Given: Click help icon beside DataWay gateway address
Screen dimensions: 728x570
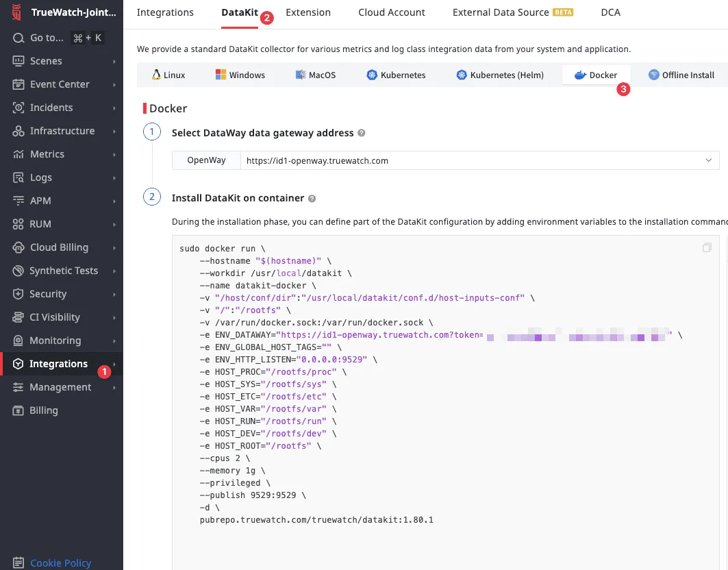Looking at the screenshot, I should pyautogui.click(x=361, y=133).
